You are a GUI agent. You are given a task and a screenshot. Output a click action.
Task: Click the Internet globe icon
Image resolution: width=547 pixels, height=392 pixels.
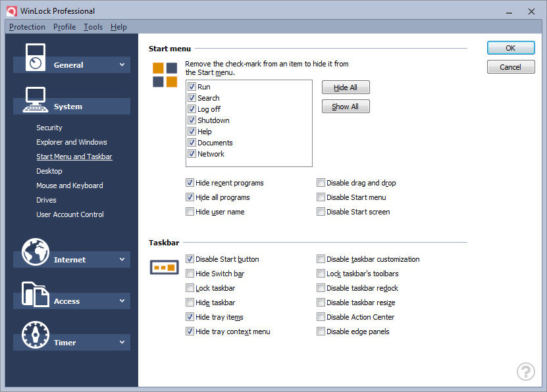click(x=36, y=252)
